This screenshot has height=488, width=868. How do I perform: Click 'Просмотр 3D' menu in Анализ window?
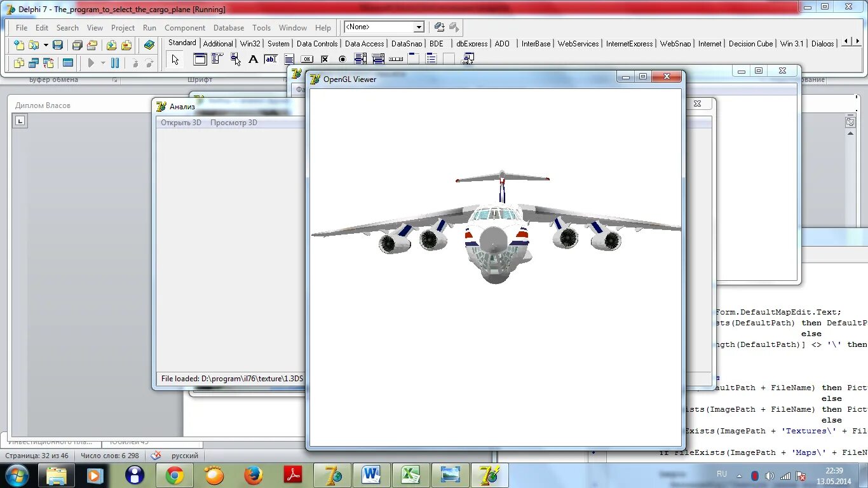(x=234, y=123)
